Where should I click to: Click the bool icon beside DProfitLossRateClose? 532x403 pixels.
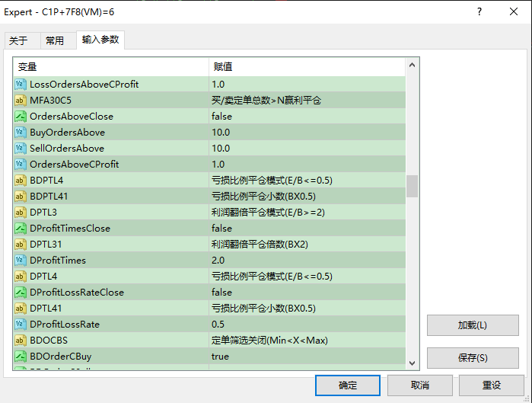(21, 292)
